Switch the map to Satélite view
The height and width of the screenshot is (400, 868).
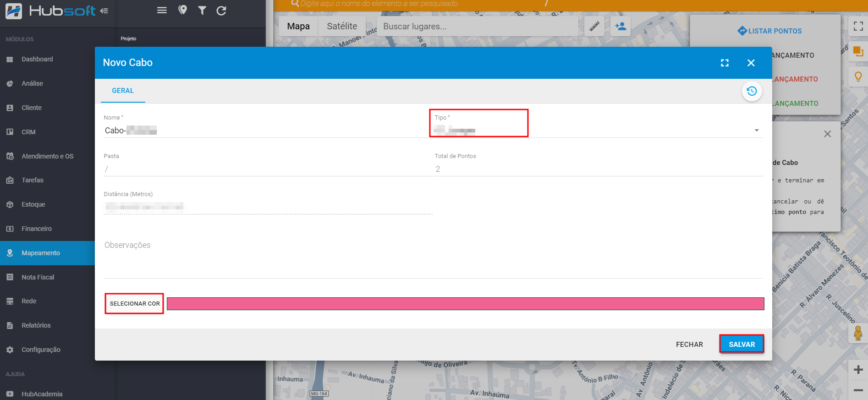coord(342,26)
